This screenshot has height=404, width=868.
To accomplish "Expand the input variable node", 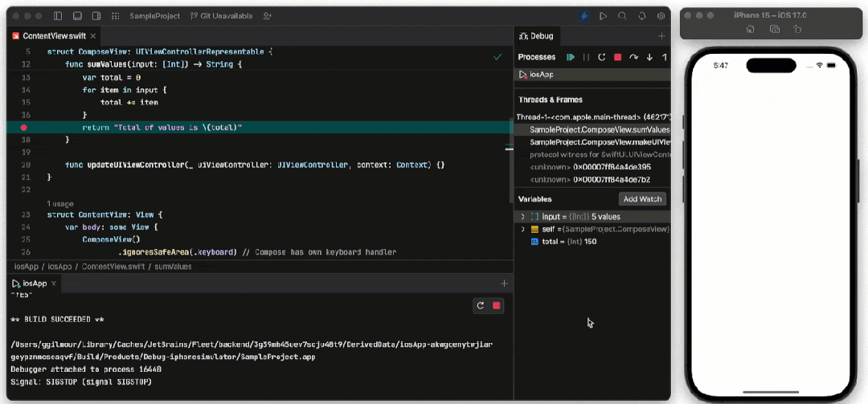I will click(522, 216).
